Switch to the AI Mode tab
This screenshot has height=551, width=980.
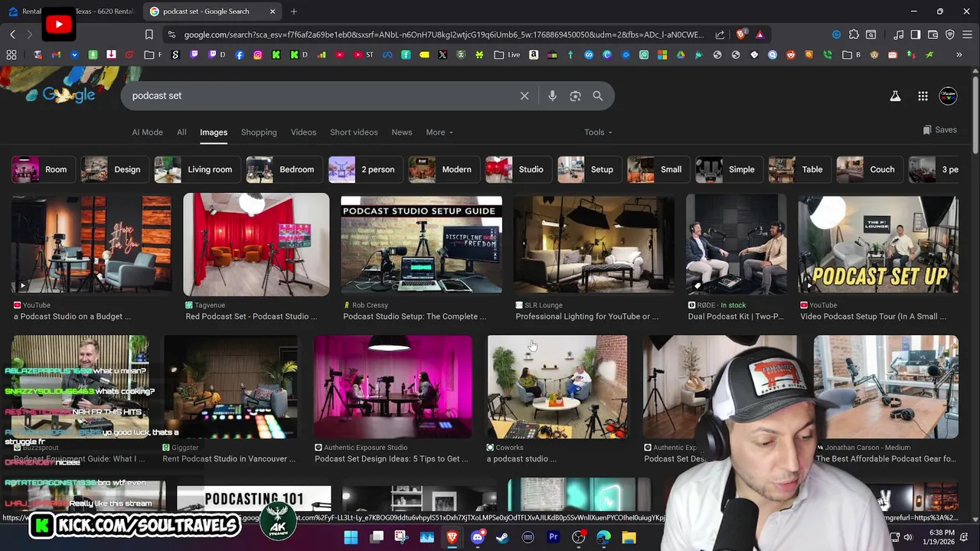click(147, 132)
